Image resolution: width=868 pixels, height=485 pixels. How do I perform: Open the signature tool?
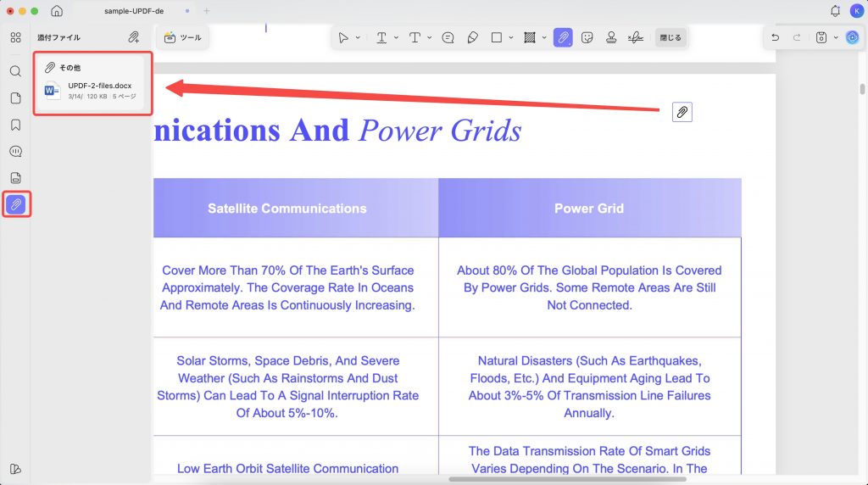point(636,37)
